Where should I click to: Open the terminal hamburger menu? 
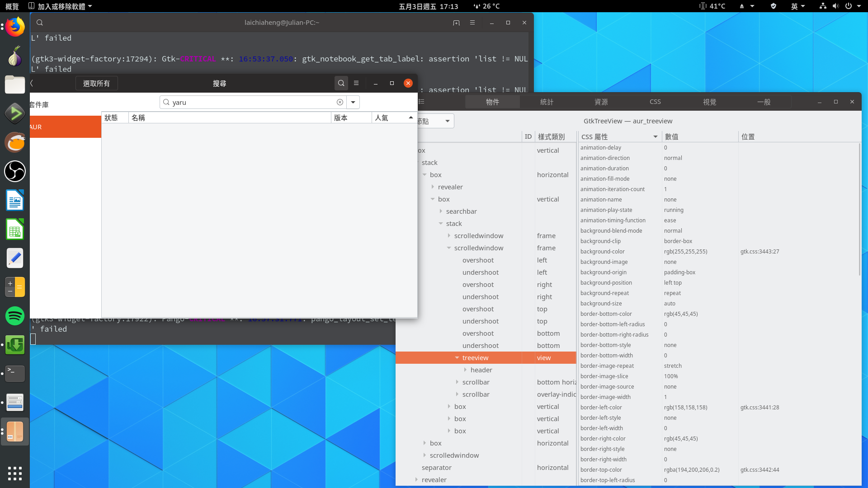472,23
